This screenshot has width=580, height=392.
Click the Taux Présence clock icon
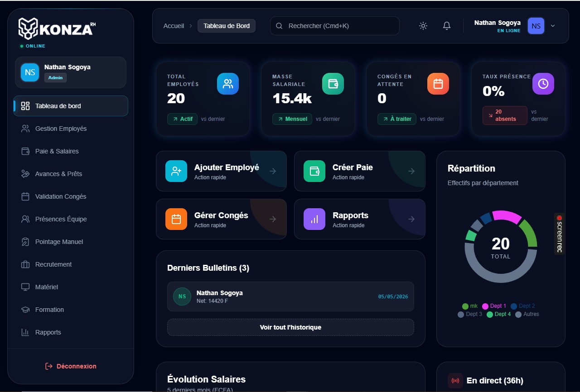pyautogui.click(x=543, y=84)
